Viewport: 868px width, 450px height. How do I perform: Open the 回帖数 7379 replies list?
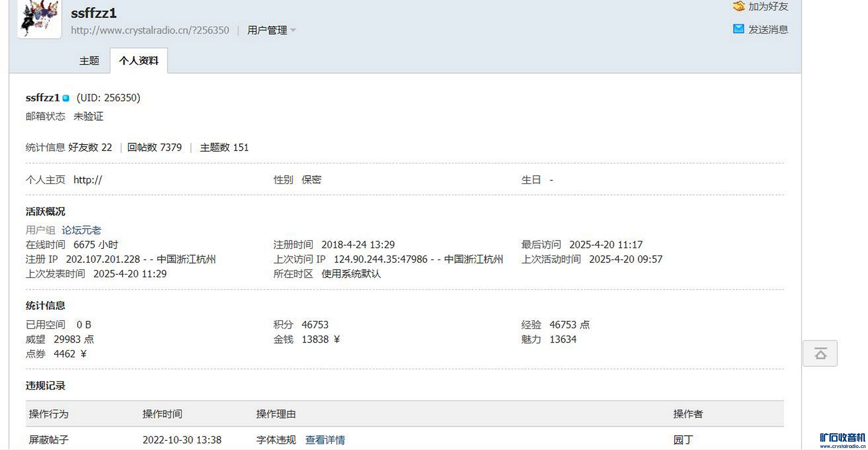coord(154,147)
